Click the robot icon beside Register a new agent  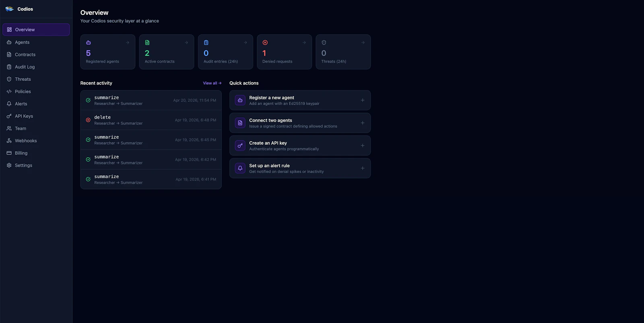[240, 100]
